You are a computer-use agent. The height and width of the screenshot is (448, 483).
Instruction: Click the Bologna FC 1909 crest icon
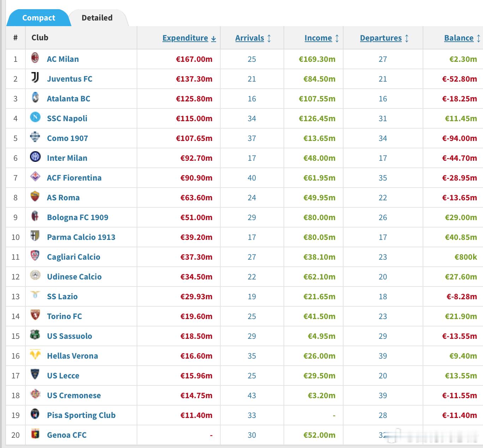tap(35, 216)
